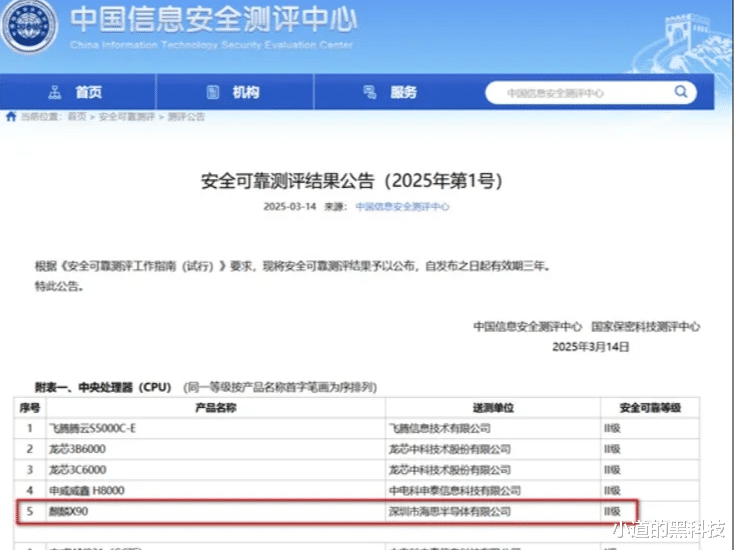
Task: Click the 中国信息安全测评中心 site title
Action: tap(214, 20)
